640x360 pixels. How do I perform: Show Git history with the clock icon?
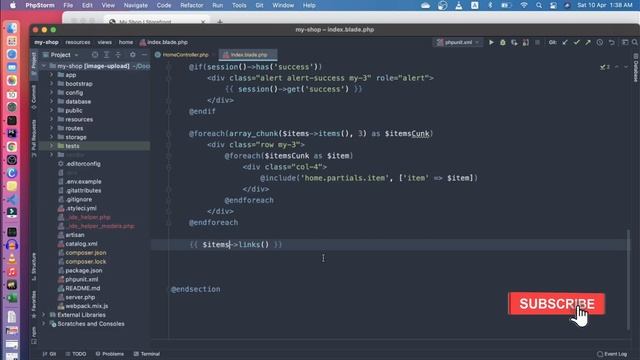pos(600,42)
